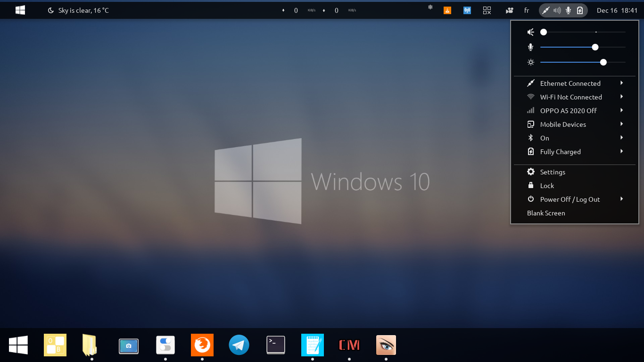
Task: Click the snowflake indicator in the top bar
Action: 430,8
